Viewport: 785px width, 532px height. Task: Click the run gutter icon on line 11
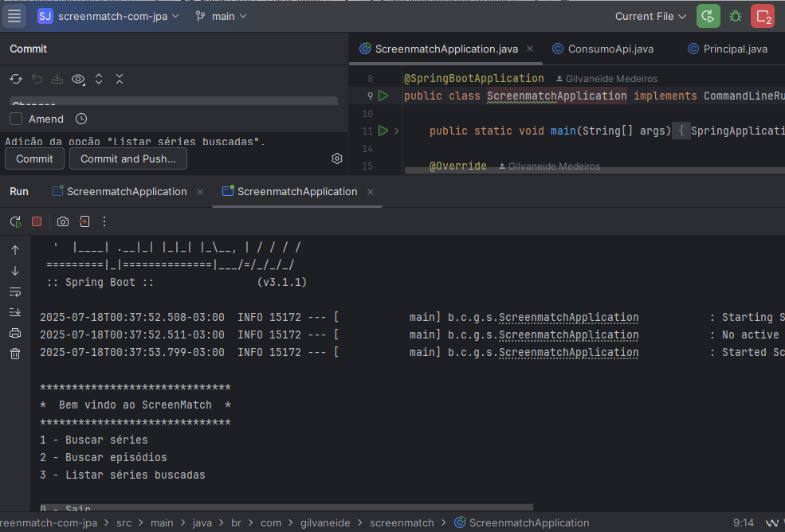tap(383, 131)
